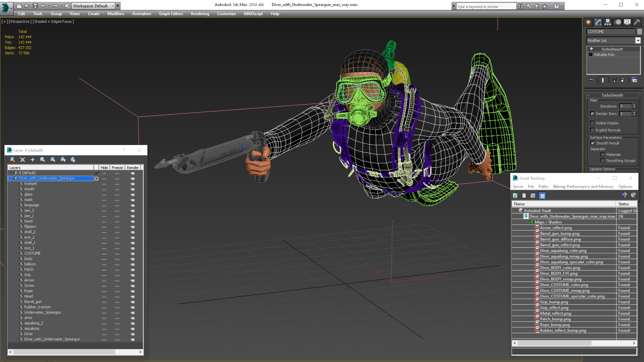644x362 pixels.
Task: Toggle Render Iters checkbox
Action: pos(592,114)
